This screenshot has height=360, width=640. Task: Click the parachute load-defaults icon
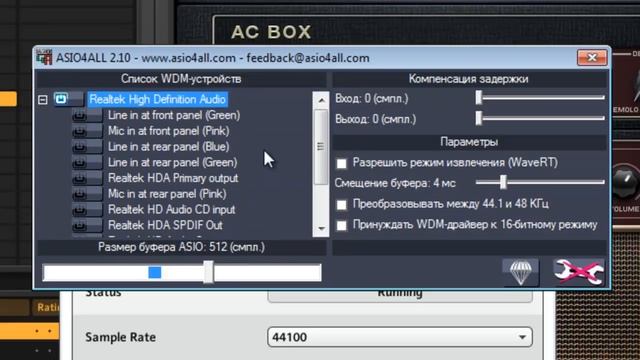point(521,272)
